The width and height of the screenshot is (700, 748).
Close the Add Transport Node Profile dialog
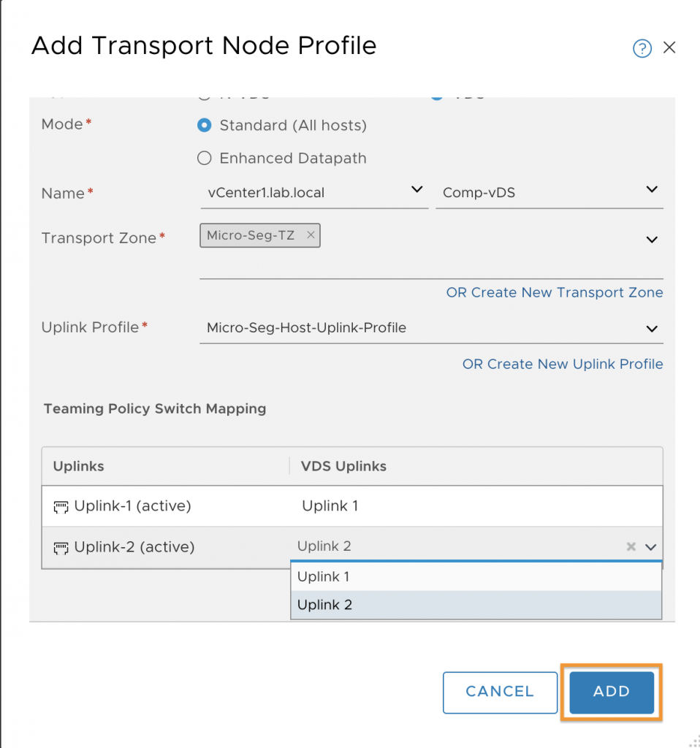tap(669, 47)
